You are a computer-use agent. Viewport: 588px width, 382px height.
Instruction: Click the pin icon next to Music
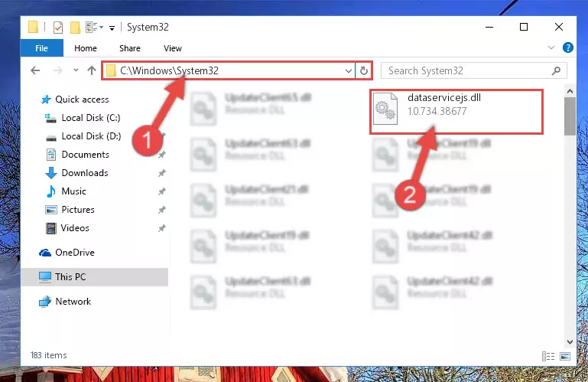click(161, 191)
